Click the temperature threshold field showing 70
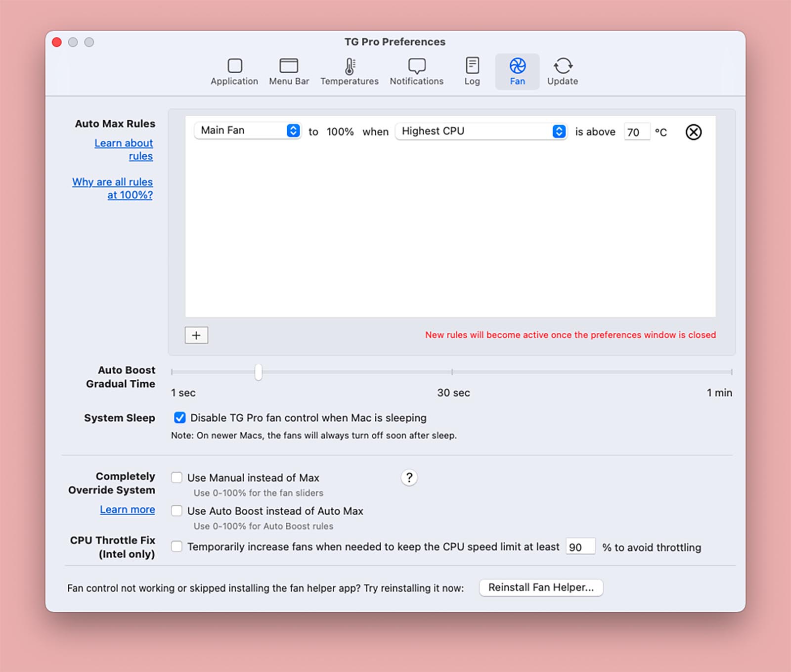The width and height of the screenshot is (791, 672). point(636,132)
